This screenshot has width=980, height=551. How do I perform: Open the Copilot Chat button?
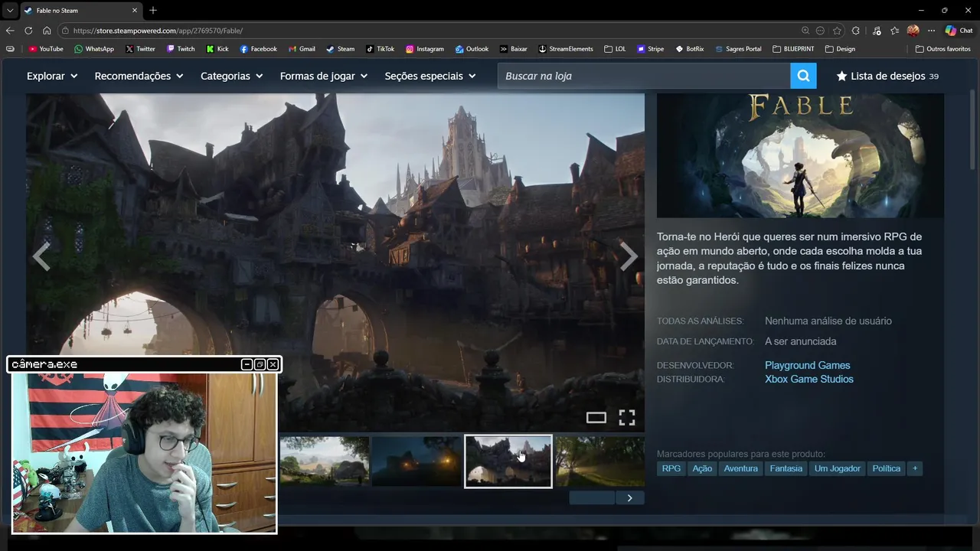pyautogui.click(x=959, y=31)
